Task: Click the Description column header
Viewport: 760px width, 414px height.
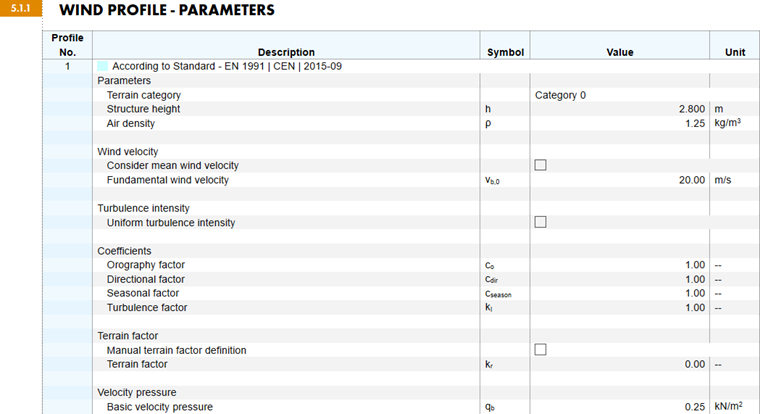Action: click(286, 52)
